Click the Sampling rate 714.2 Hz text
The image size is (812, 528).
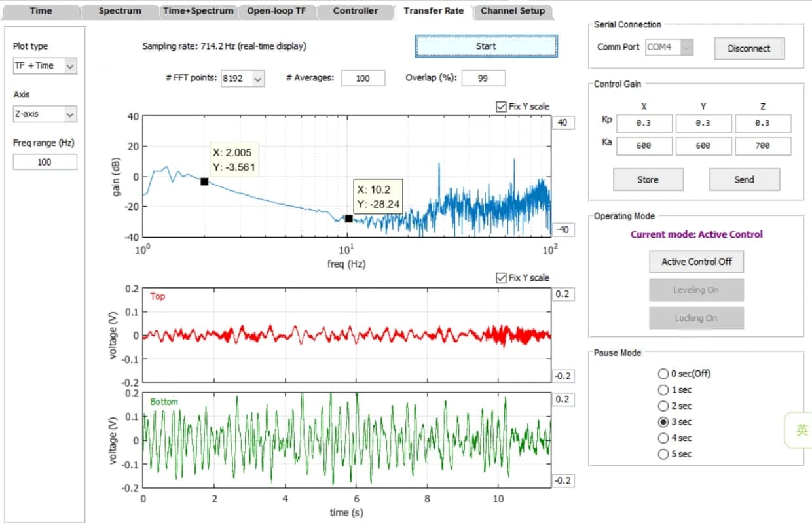tap(224, 46)
